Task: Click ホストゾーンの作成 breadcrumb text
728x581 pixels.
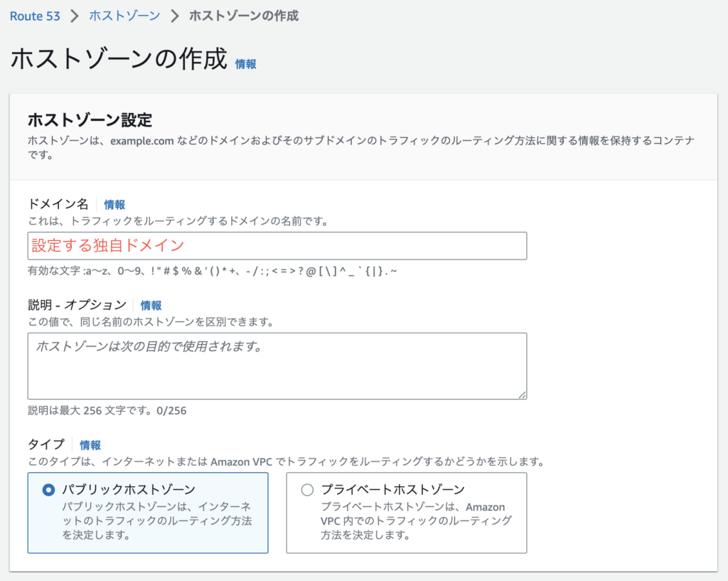Action: (x=243, y=16)
